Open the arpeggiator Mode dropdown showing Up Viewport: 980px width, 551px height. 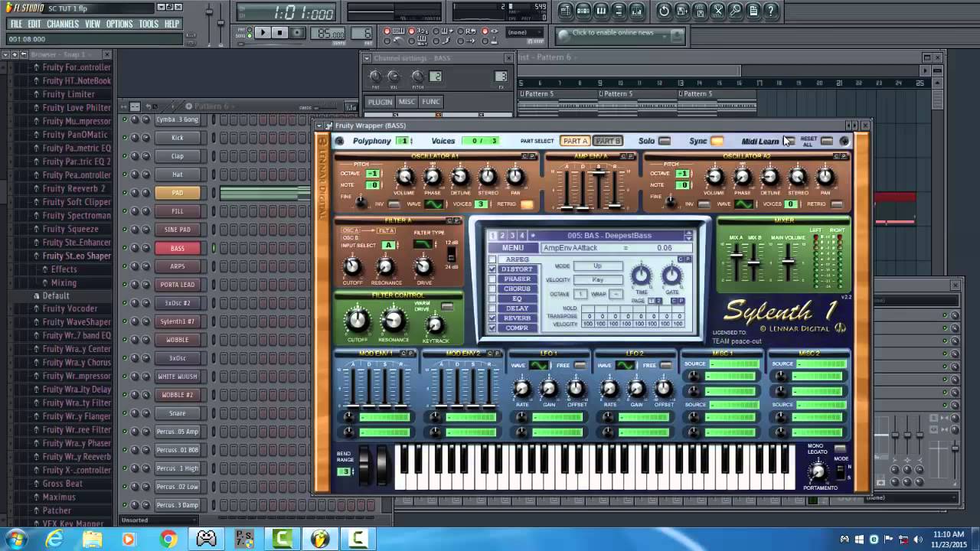tap(598, 266)
